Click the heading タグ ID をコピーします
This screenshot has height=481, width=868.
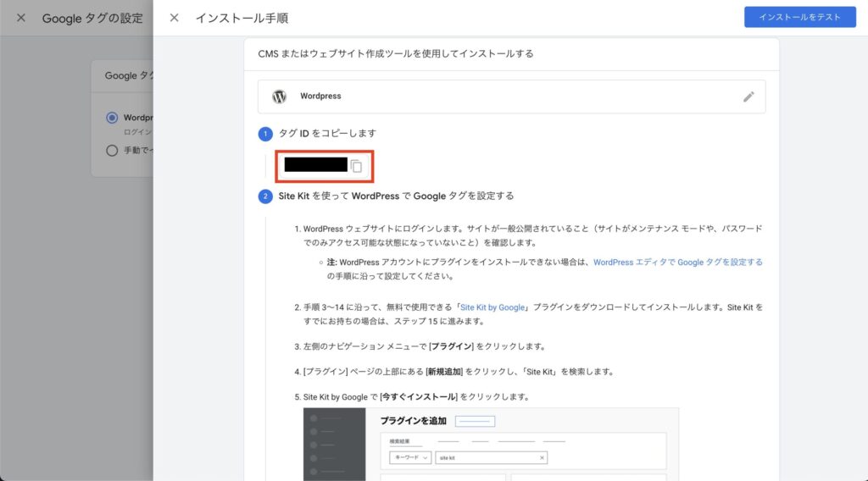click(x=327, y=133)
